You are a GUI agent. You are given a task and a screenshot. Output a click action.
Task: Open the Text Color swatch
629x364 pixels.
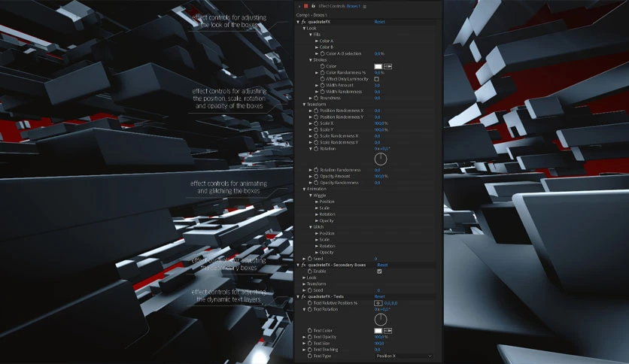[378, 331]
